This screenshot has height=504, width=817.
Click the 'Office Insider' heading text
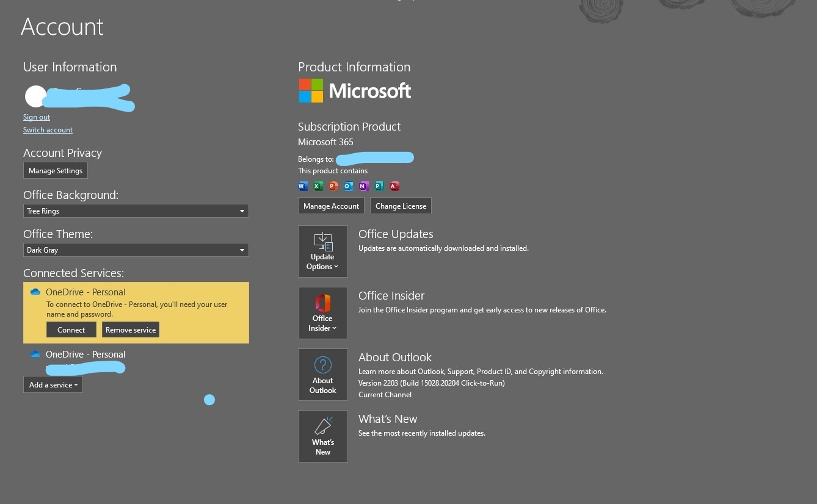click(391, 296)
